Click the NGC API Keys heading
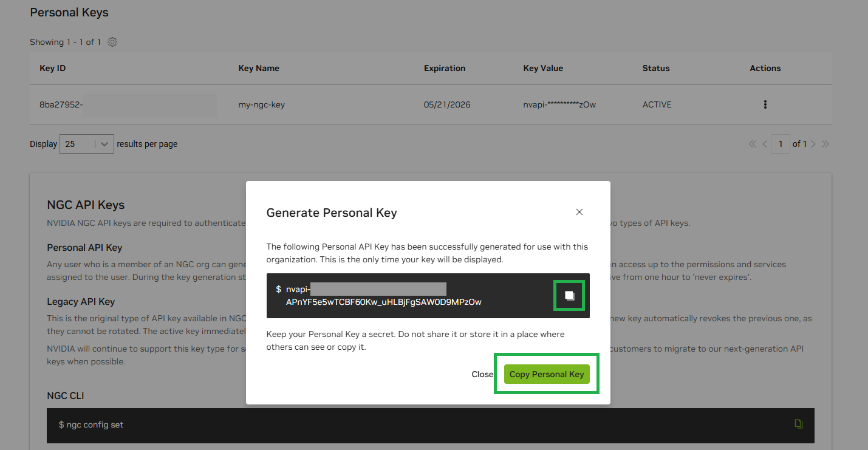868x450 pixels. pyautogui.click(x=86, y=205)
